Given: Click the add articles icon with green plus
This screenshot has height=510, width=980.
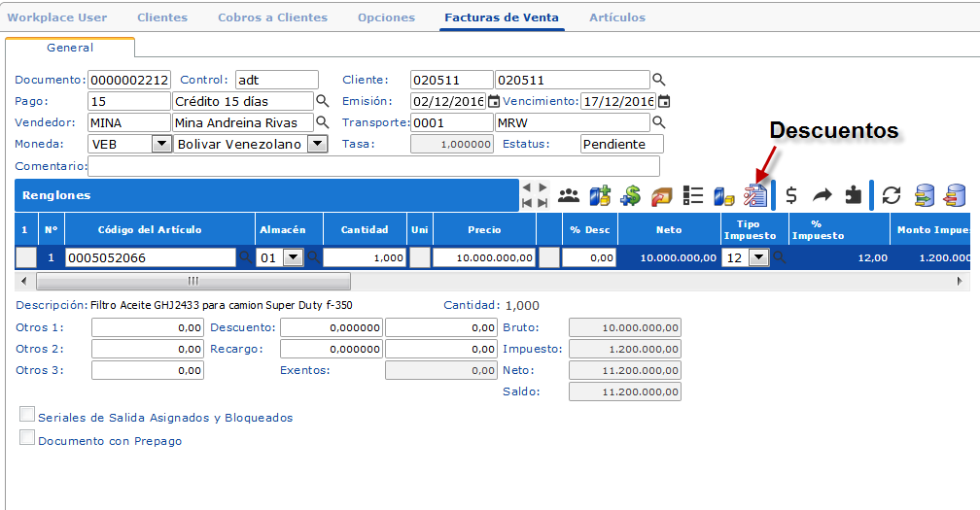Looking at the screenshot, I should 599,196.
